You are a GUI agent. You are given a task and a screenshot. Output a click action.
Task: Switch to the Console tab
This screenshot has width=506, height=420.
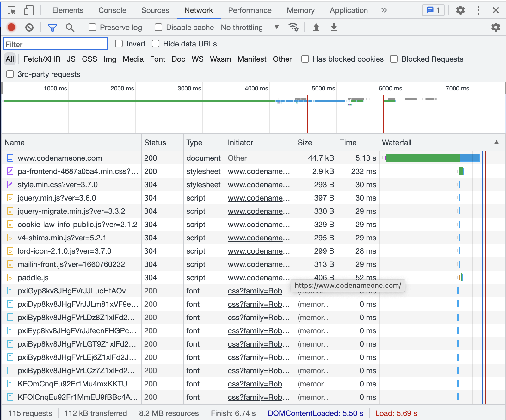[x=112, y=10]
